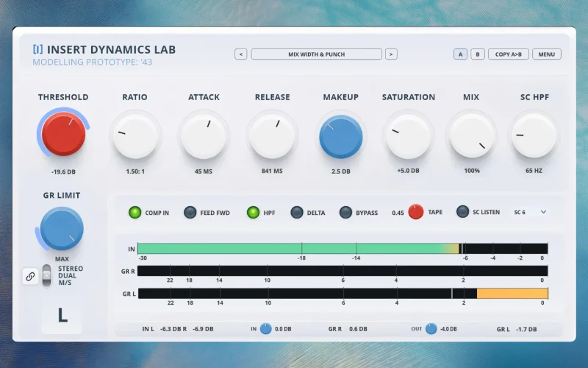Click the +5.0 DB saturation value

[x=409, y=171]
